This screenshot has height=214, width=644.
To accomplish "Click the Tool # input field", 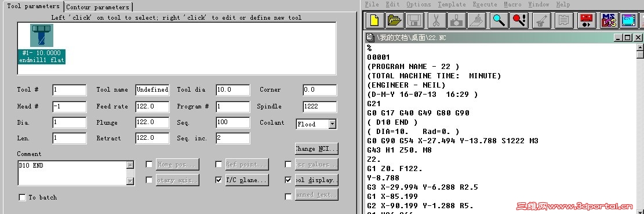I will (x=70, y=90).
